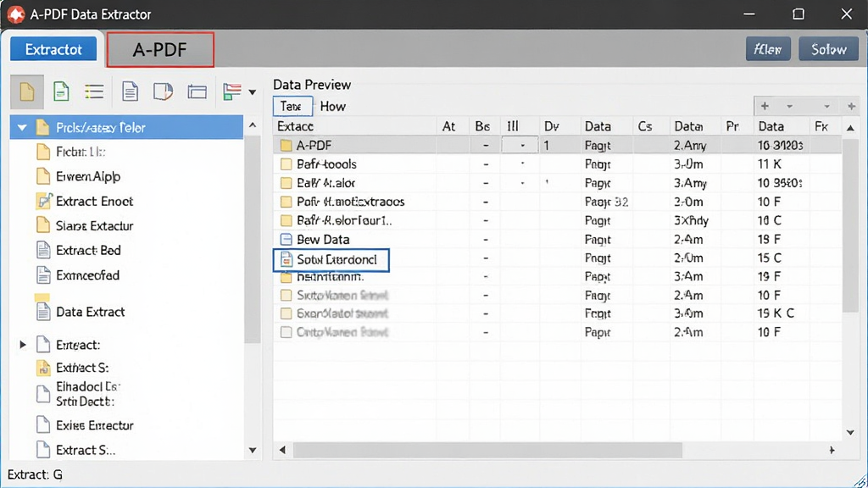Select the "Slans Extactur" tree item
The height and width of the screenshot is (488, 868).
click(95, 225)
